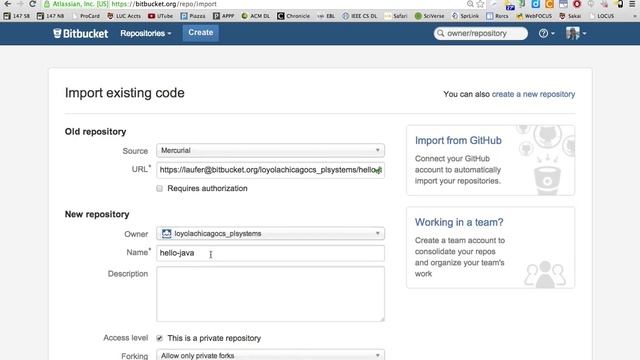Open the SprLink bookmark
Image resolution: width=640 pixels, height=360 pixels.
click(x=465, y=16)
